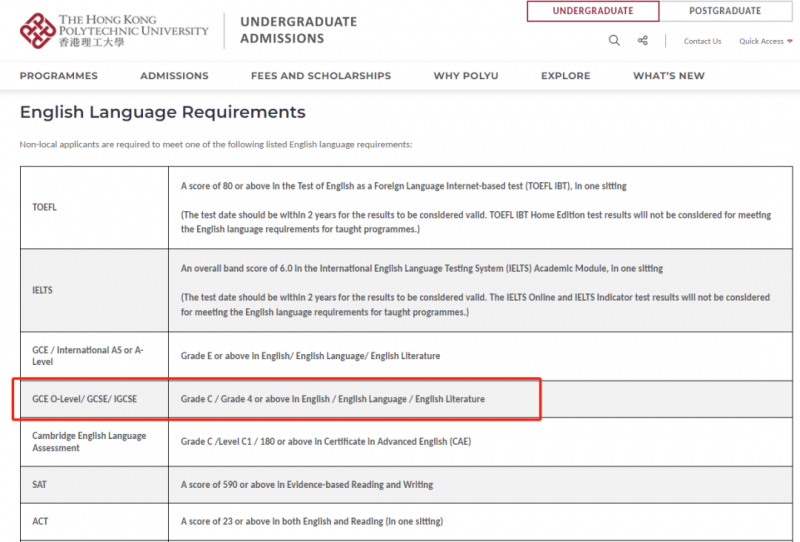Click the Undergraduate Admissions site title
This screenshot has height=542, width=800.
298,30
